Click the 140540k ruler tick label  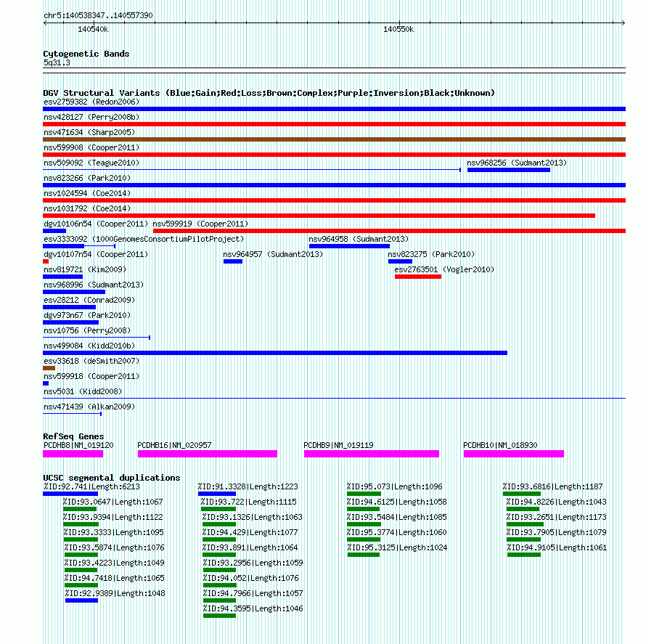pos(93,29)
